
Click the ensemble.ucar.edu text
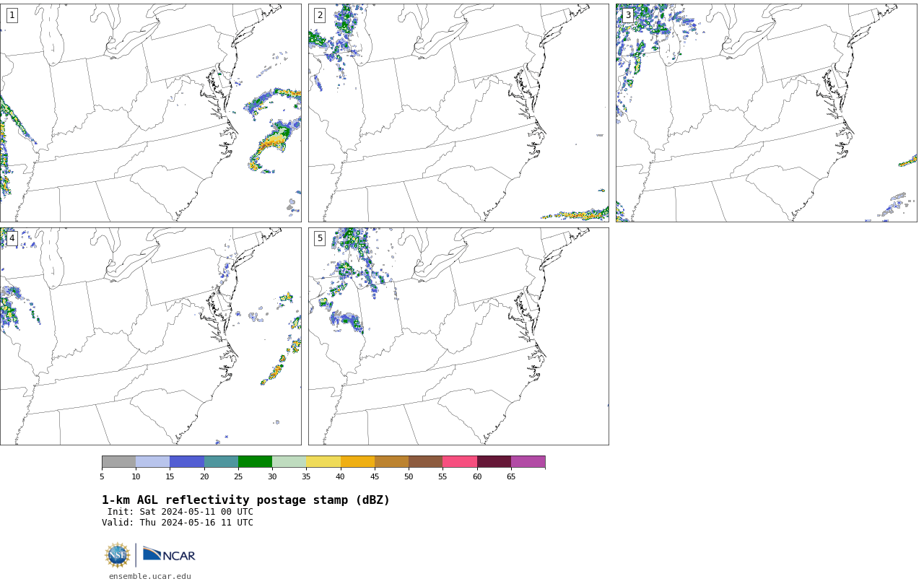(150, 576)
